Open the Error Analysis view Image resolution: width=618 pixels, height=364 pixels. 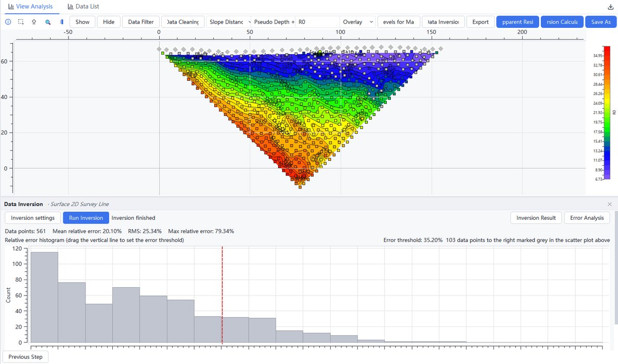[x=587, y=218]
